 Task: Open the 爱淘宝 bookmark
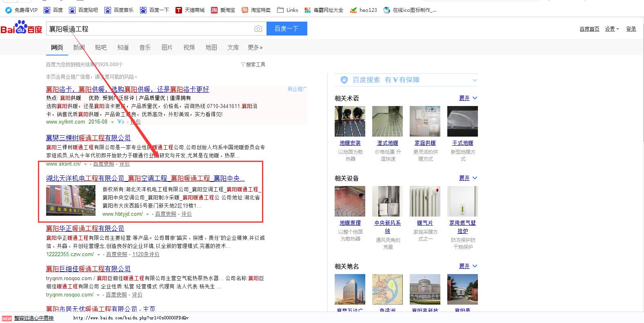coord(223,10)
